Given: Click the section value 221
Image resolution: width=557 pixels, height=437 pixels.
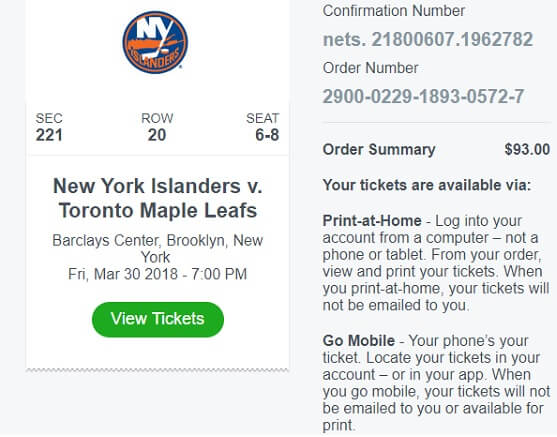Looking at the screenshot, I should coord(49,135).
